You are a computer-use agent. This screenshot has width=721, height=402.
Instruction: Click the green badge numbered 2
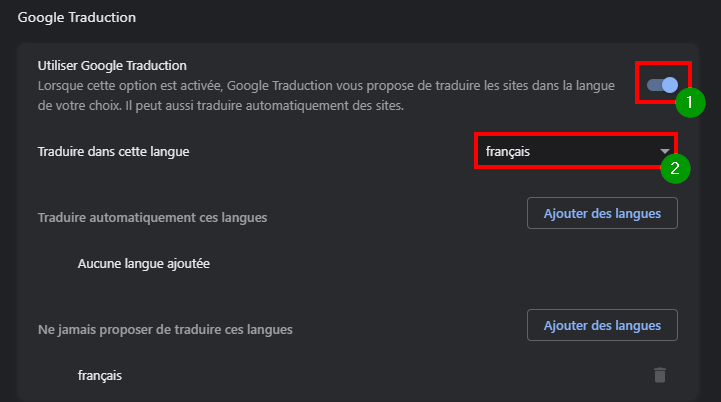pyautogui.click(x=675, y=168)
